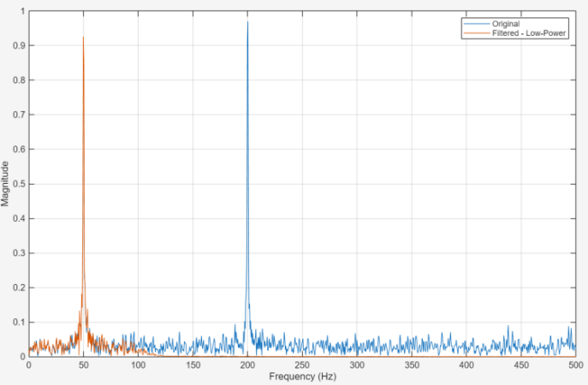Click the 450 tick label on x-axis
This screenshot has width=588, height=385.
[520, 365]
